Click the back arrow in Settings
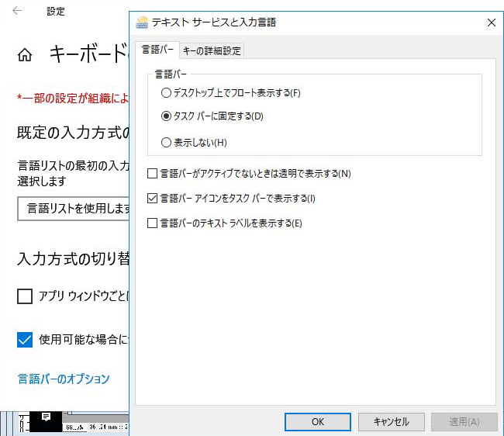 pyautogui.click(x=17, y=11)
